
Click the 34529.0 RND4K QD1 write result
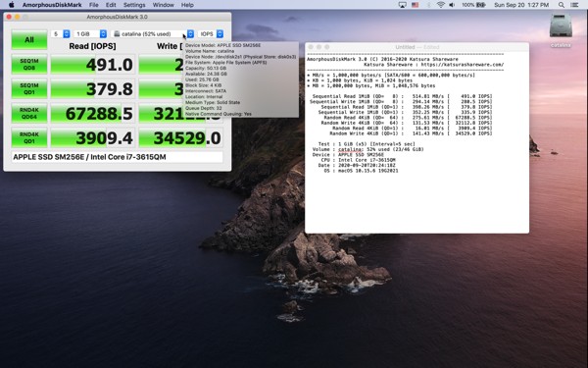[180, 137]
